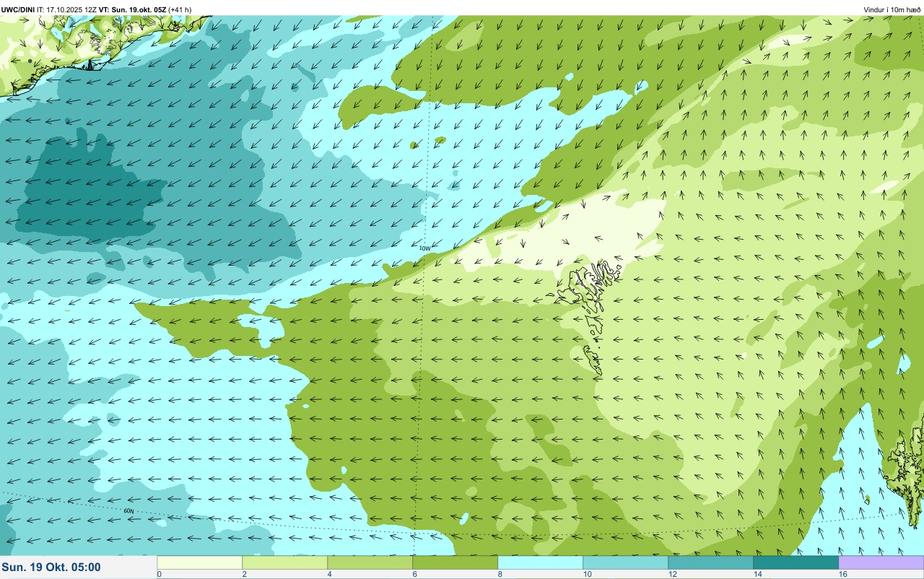Click the 2–4 m/s light green legend swatch
The image size is (924, 579).
pos(285,562)
